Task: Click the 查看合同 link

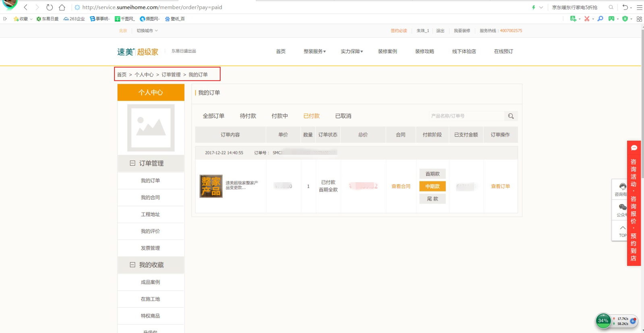Action: pos(401,186)
